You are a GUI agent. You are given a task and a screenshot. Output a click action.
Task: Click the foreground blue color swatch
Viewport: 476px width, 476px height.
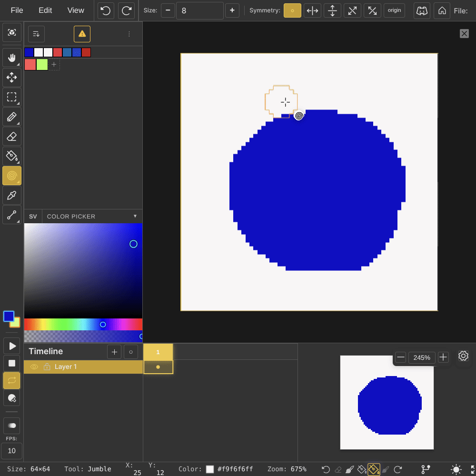[x=9, y=317]
